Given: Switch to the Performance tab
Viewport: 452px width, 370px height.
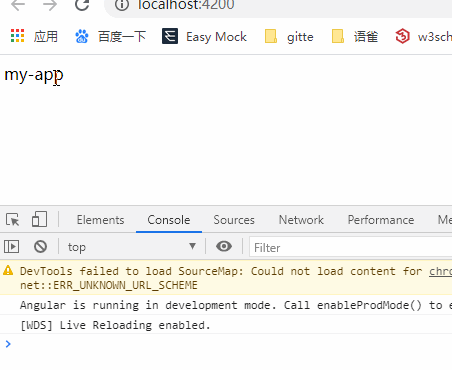Looking at the screenshot, I should click(381, 220).
